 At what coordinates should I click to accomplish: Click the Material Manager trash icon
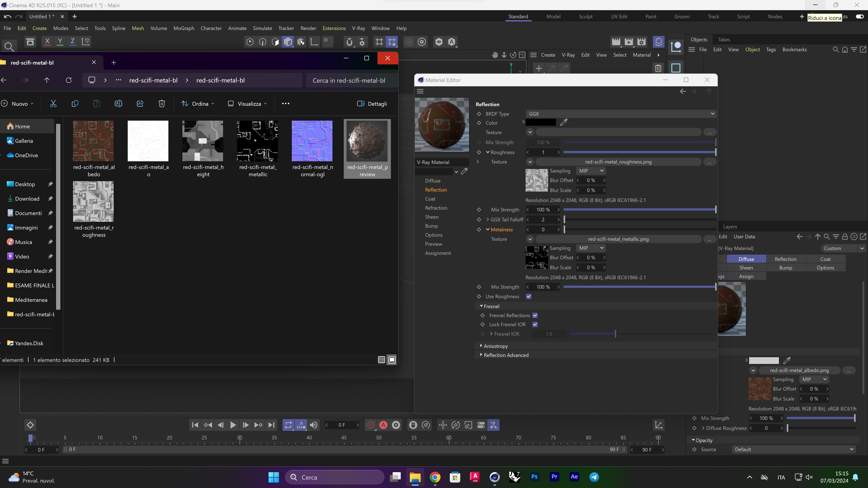coord(658,68)
